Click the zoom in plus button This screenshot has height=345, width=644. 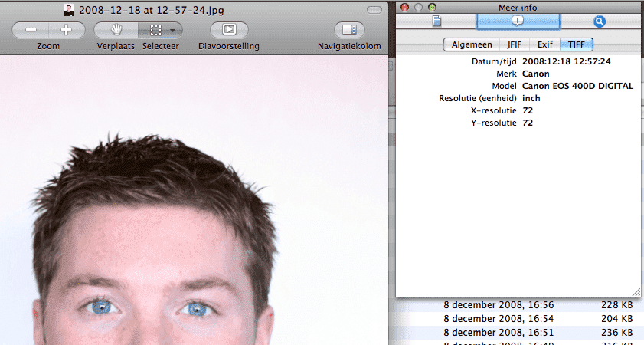[x=67, y=30]
